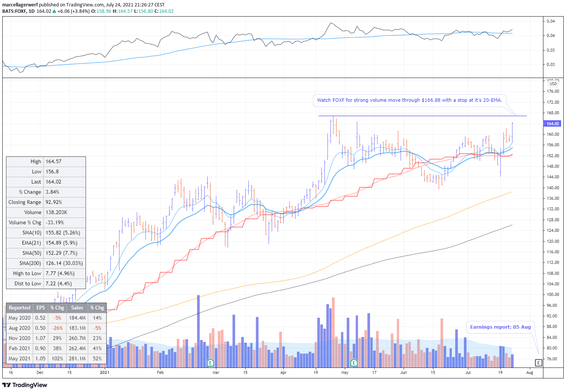Click the Feb label on the time axis

pos(160,372)
